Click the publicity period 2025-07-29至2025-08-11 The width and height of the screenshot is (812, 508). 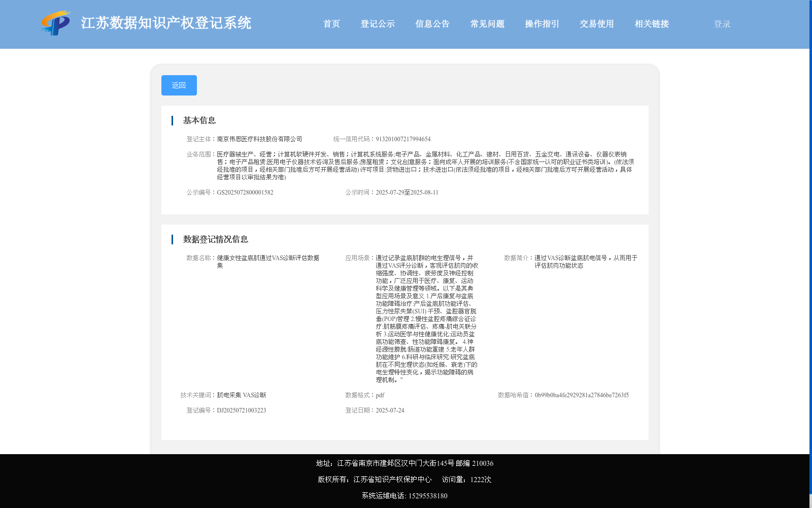[x=407, y=193]
